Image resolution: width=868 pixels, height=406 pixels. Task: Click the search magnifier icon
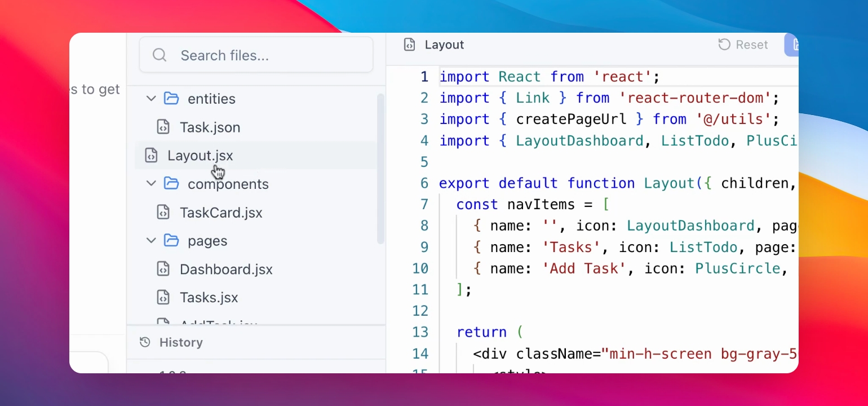160,55
